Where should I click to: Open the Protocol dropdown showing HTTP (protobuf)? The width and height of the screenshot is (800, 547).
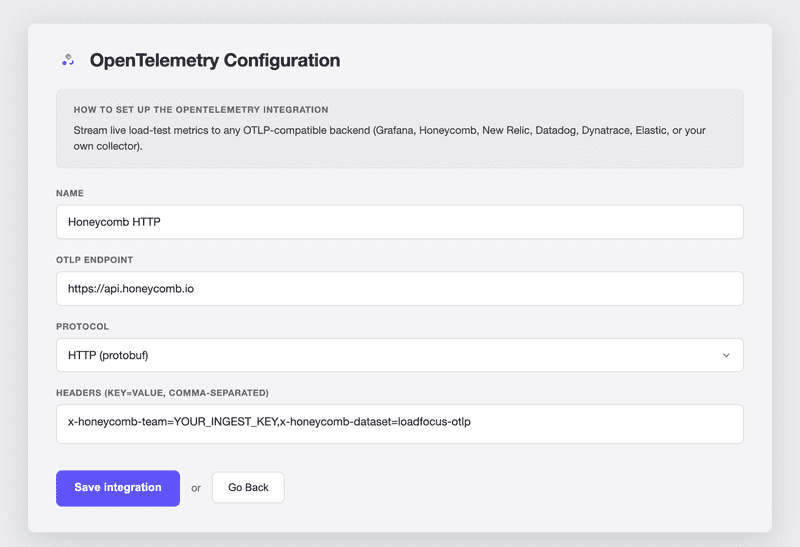pyautogui.click(x=399, y=355)
